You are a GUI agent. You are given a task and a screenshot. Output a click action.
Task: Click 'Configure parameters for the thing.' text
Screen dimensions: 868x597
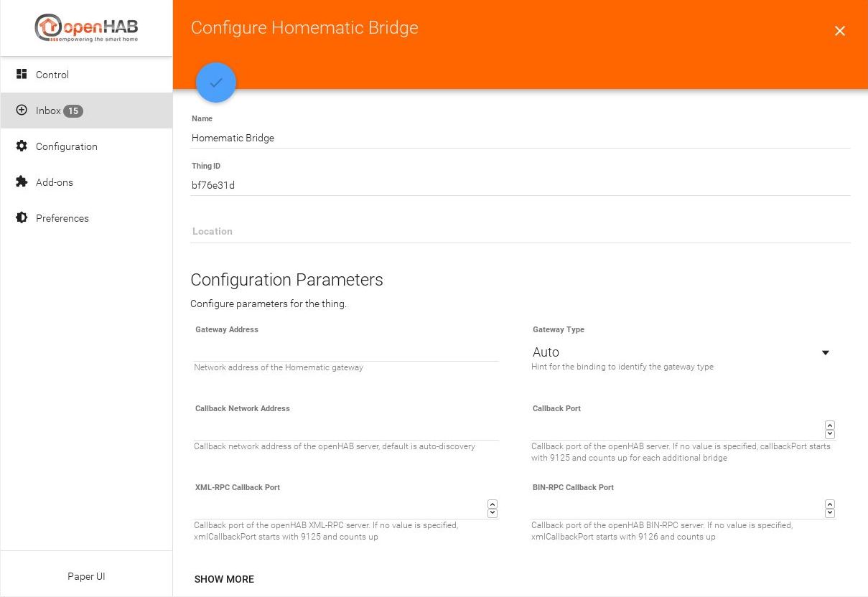(269, 304)
